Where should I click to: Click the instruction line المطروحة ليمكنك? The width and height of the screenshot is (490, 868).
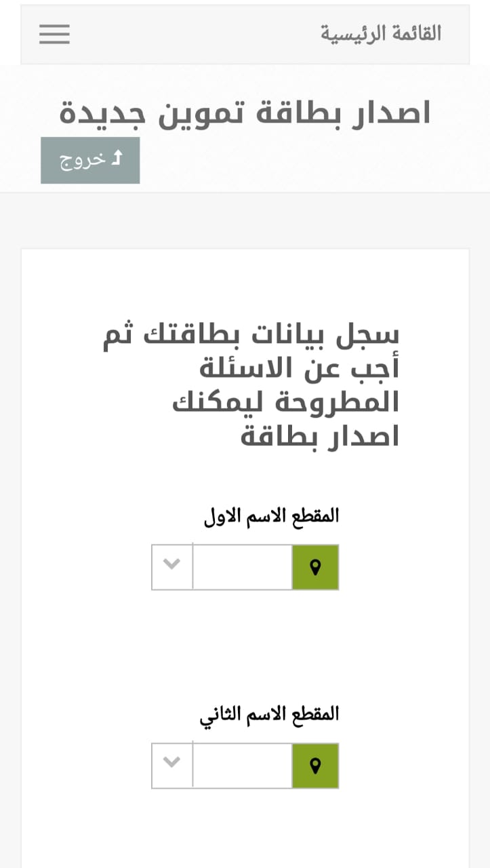click(x=286, y=402)
